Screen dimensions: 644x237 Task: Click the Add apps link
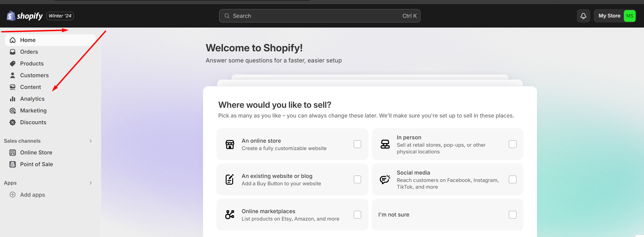coord(32,195)
